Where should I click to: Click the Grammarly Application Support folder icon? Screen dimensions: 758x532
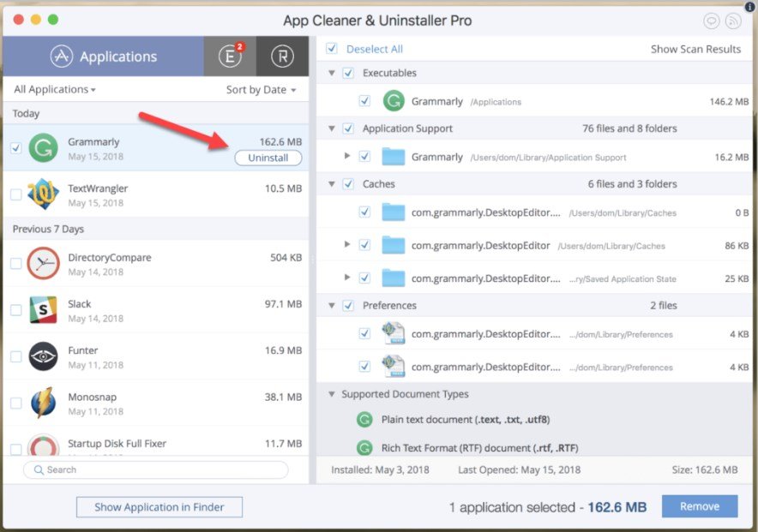[x=393, y=157]
